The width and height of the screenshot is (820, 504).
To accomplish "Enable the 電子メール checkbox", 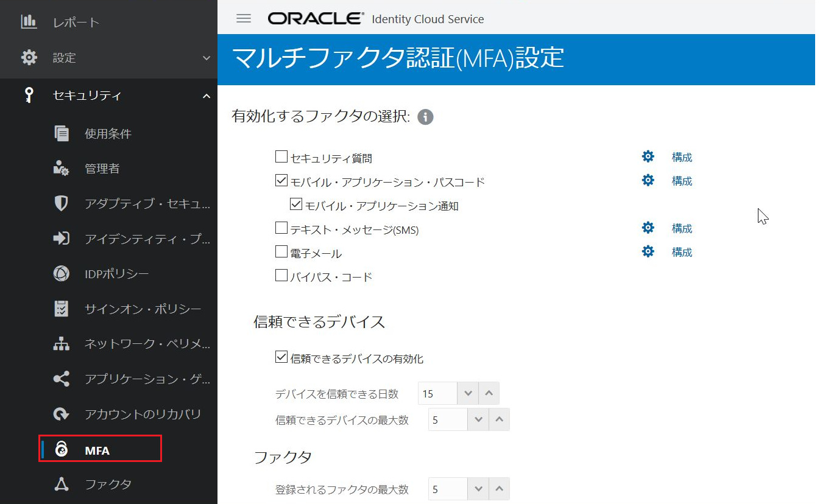I will 281,251.
